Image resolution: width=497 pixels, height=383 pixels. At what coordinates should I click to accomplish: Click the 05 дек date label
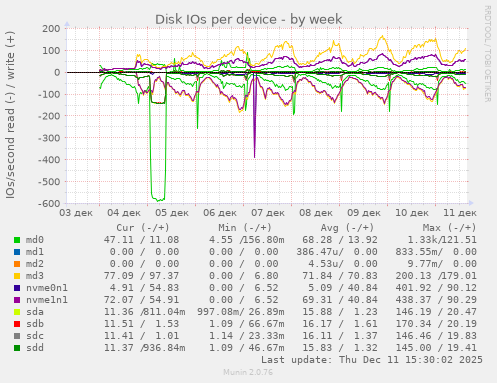172,213
